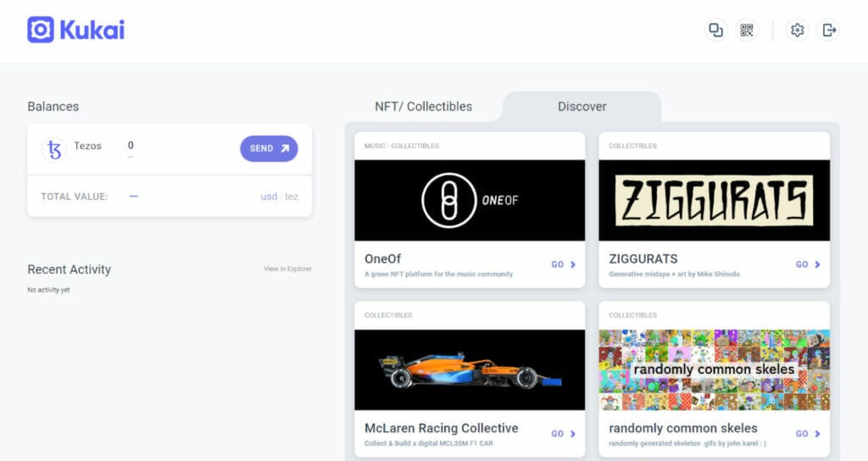Open the McLaren F1 car image
Image resolution: width=868 pixels, height=461 pixels.
[470, 369]
